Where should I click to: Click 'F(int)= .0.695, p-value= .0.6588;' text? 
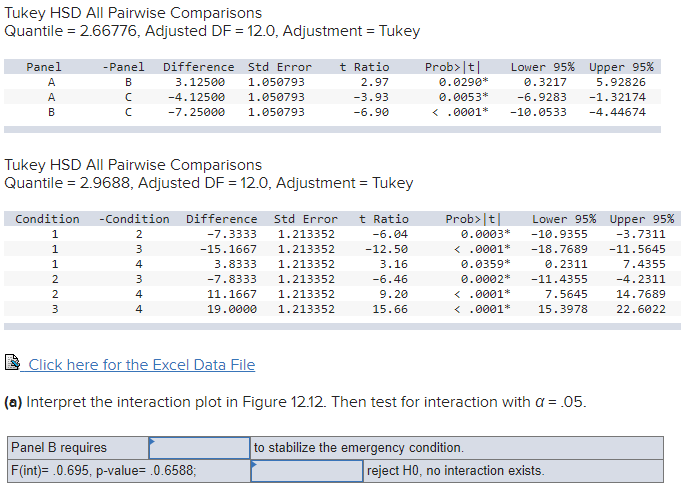coord(104,470)
